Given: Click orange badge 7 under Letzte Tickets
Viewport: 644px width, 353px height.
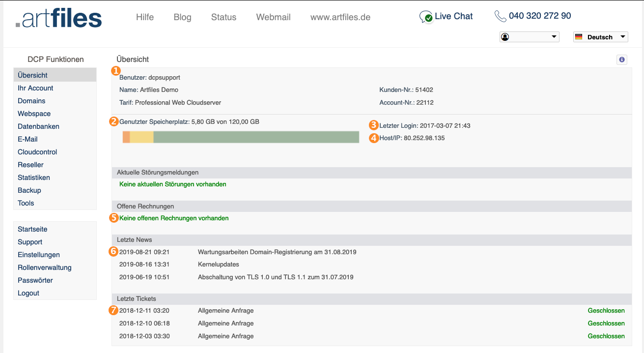Looking at the screenshot, I should pos(113,310).
